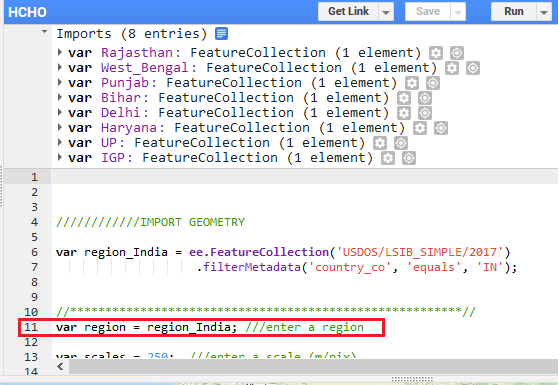Show generated code for imports icon
The height and width of the screenshot is (385, 559).
(x=221, y=34)
